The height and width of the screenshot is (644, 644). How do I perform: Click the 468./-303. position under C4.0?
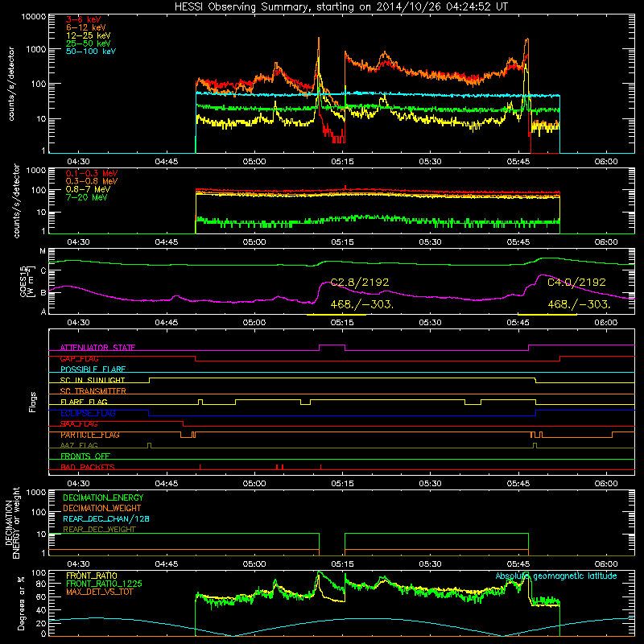point(579,304)
